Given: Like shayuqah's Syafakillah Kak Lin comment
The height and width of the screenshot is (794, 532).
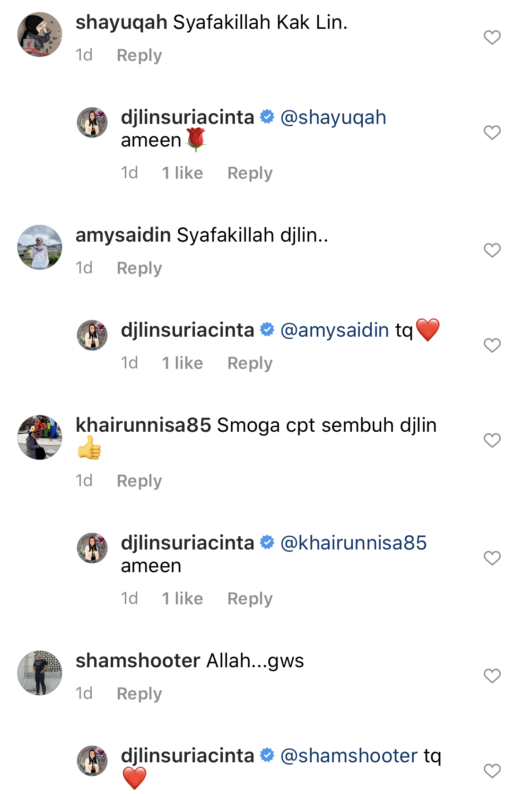Looking at the screenshot, I should [x=492, y=37].
